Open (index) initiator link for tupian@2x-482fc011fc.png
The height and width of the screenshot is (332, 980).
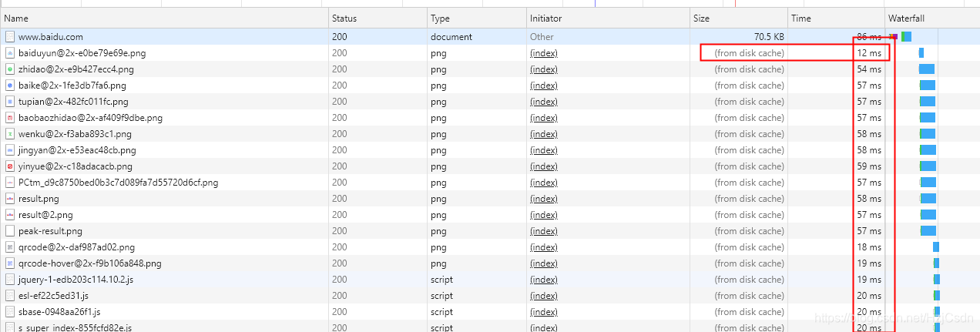point(544,102)
